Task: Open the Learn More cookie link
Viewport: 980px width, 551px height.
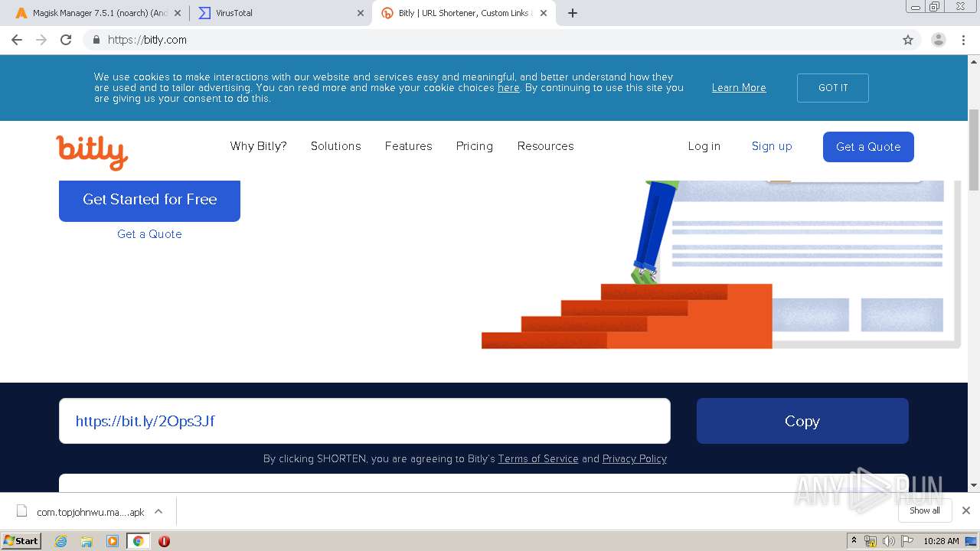Action: tap(739, 88)
